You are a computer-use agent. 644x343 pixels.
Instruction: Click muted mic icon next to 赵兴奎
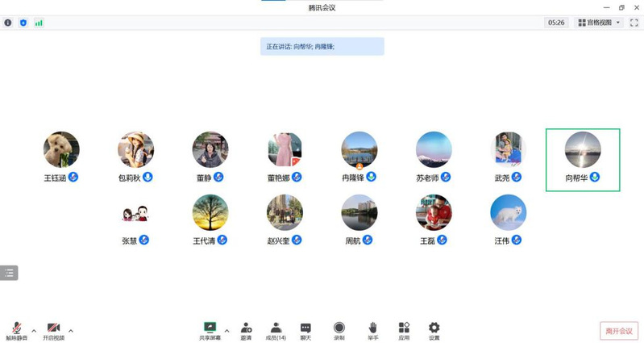297,240
